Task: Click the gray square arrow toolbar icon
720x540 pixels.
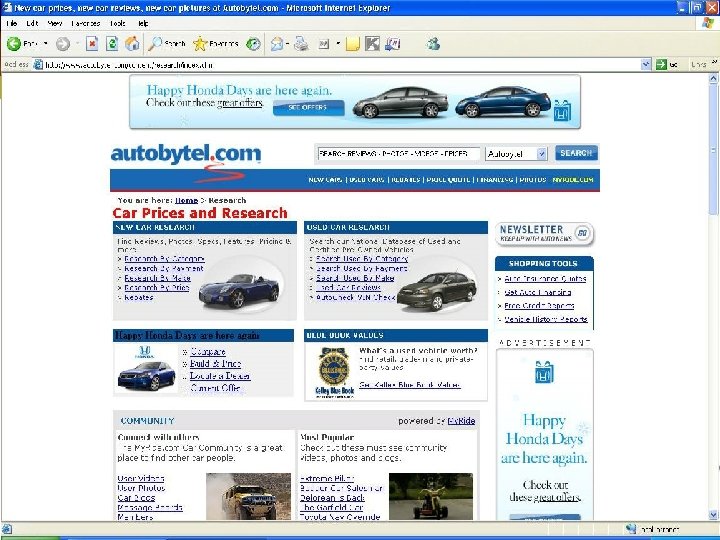Action: pyautogui.click(x=372, y=44)
